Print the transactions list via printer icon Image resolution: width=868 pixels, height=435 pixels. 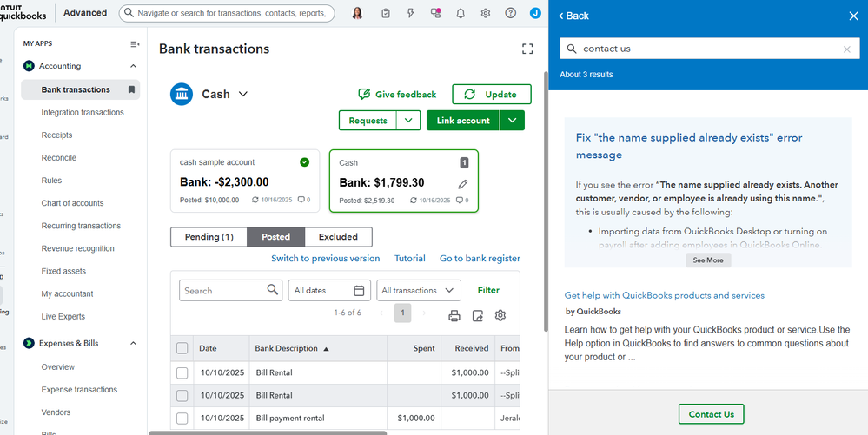point(454,315)
